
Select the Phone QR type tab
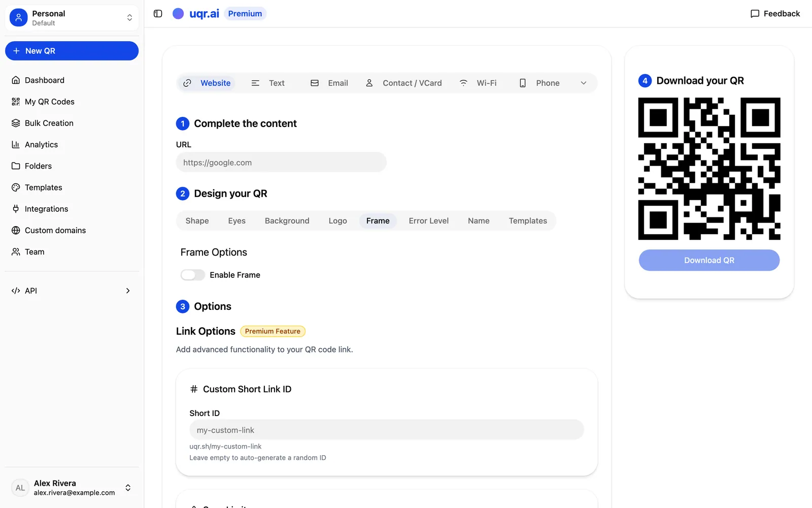tap(539, 83)
